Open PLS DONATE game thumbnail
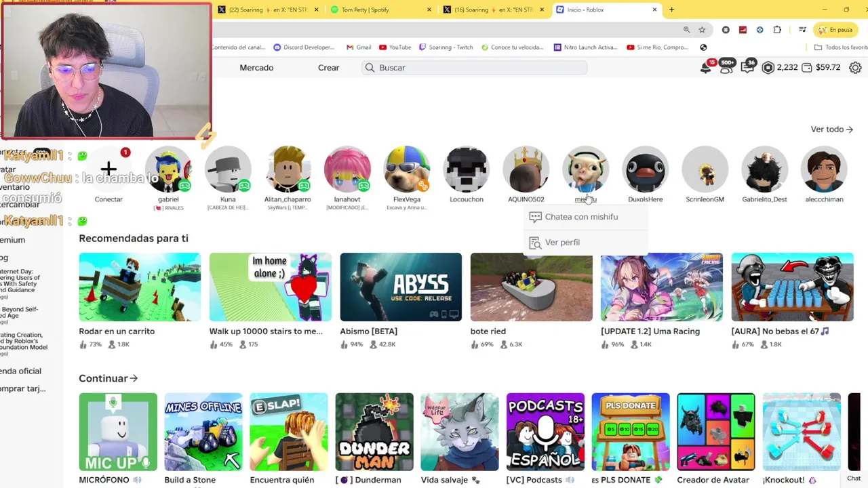The width and height of the screenshot is (868, 488). pyautogui.click(x=631, y=432)
